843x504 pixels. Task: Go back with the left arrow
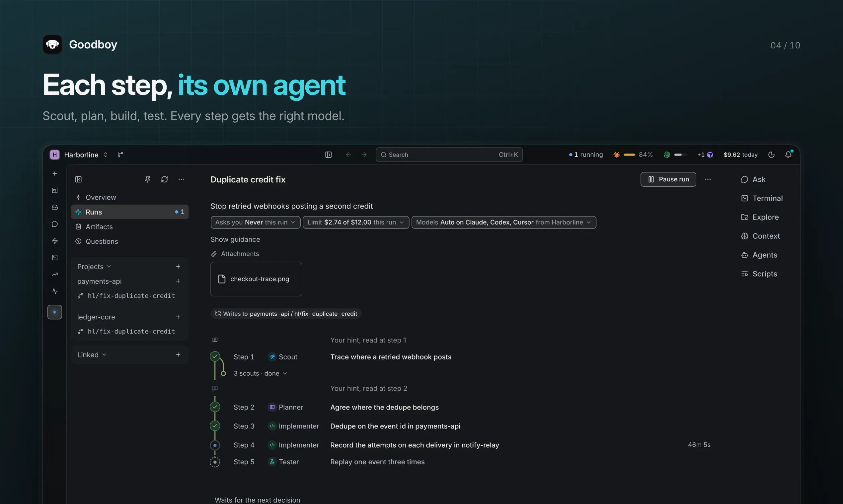point(348,155)
